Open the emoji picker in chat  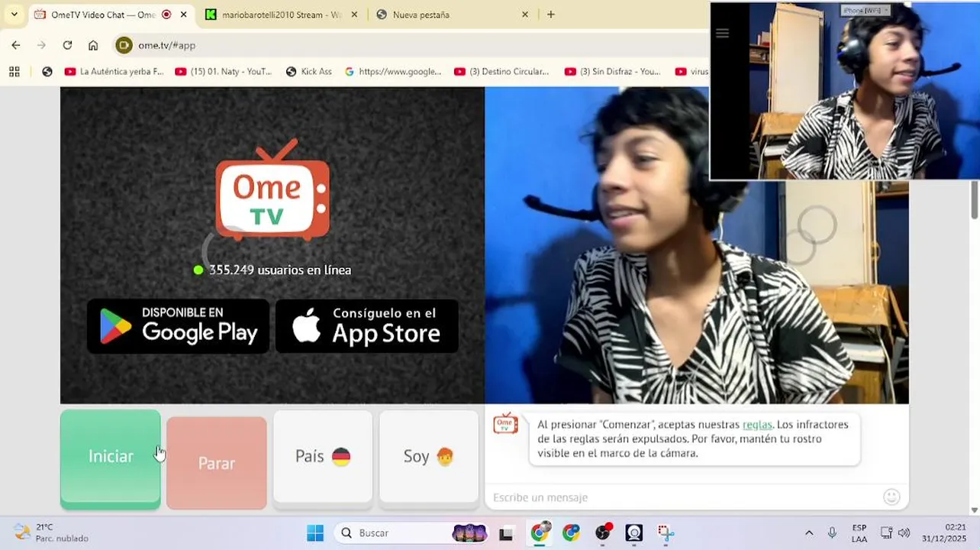pyautogui.click(x=891, y=497)
